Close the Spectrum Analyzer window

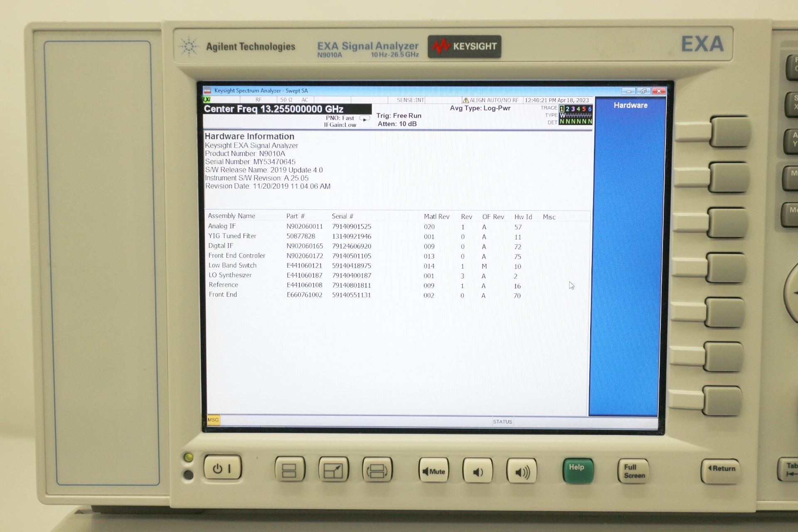659,91
